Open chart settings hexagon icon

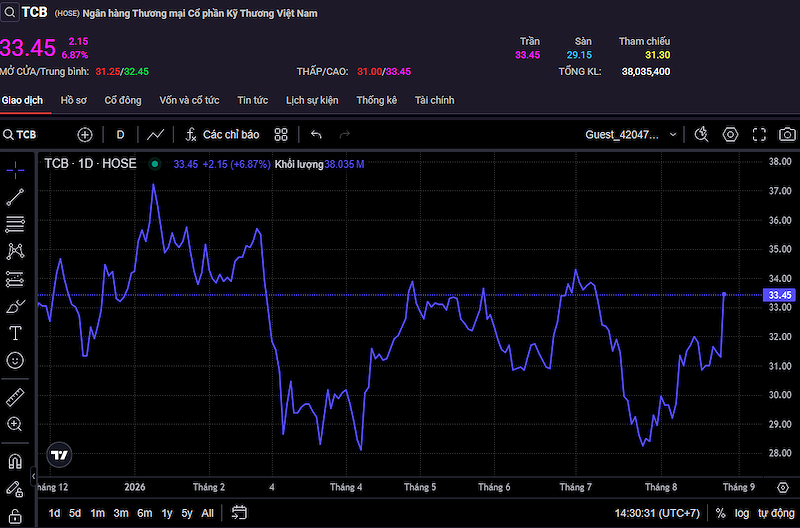[x=731, y=135]
